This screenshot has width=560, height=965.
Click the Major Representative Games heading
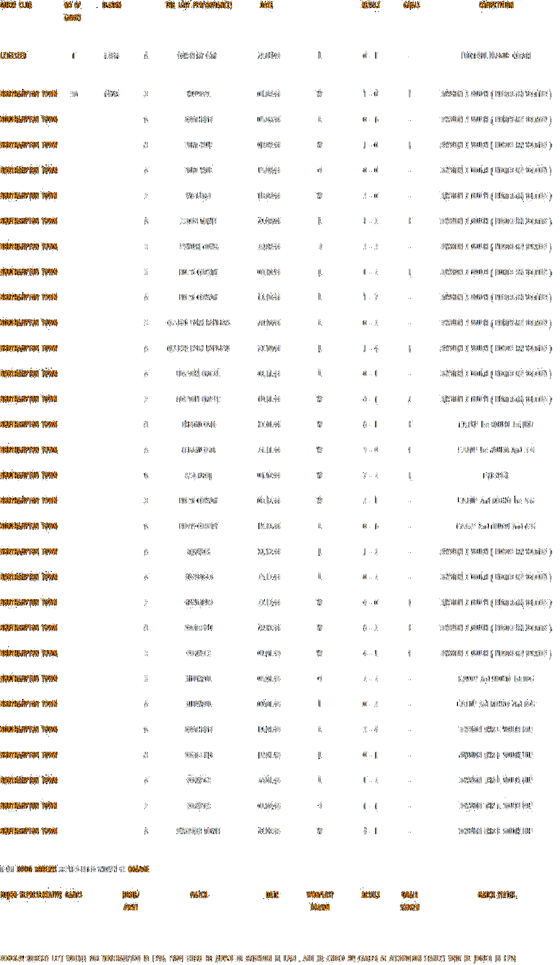click(x=41, y=895)
